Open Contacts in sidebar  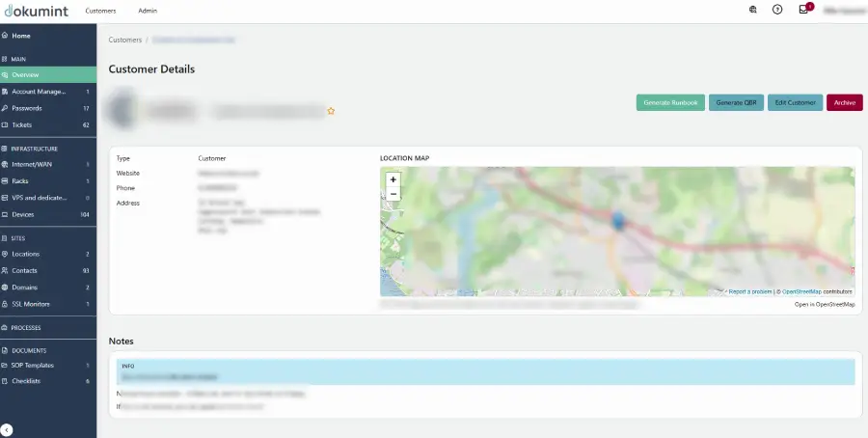(48, 271)
